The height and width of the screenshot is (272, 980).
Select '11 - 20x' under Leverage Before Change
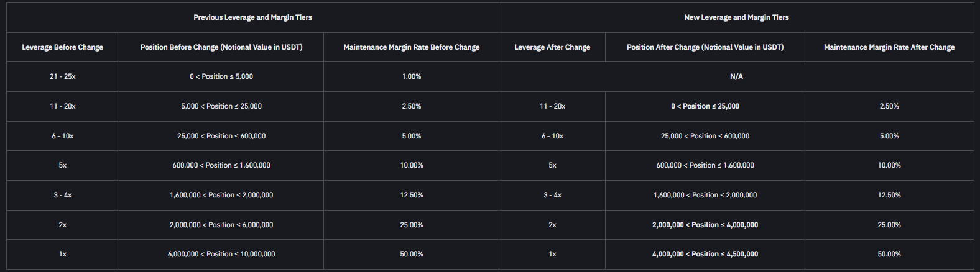pos(62,106)
